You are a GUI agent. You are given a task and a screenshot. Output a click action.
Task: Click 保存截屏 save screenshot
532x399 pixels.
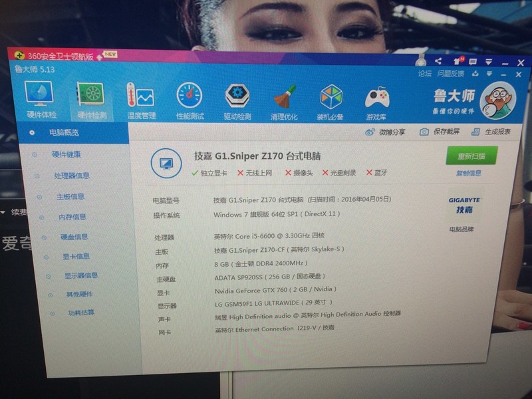pos(440,132)
